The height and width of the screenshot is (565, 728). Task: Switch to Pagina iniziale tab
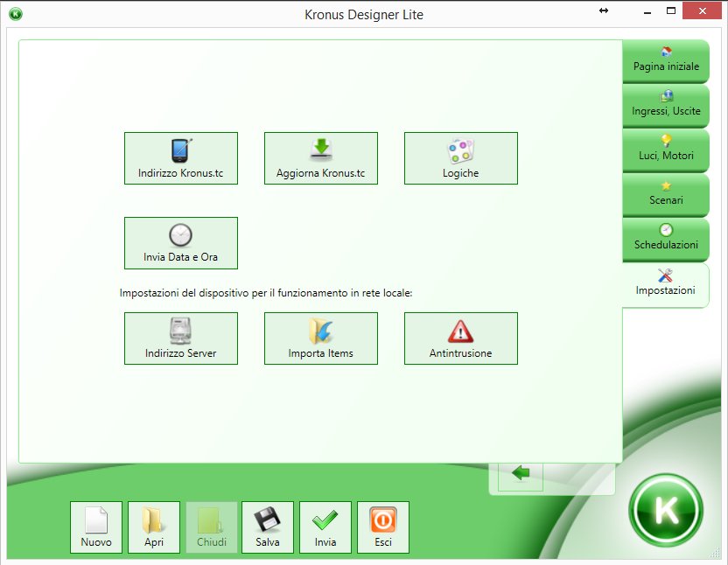pos(666,61)
